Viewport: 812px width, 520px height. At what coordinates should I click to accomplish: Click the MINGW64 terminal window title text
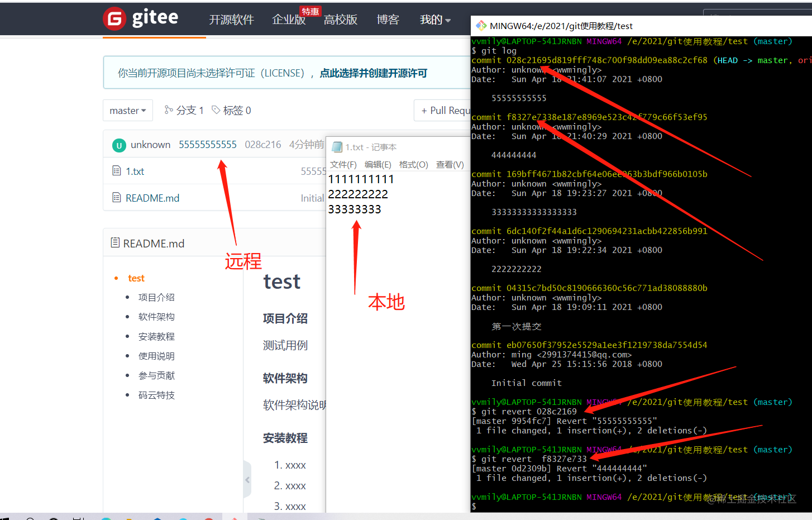[x=561, y=26]
